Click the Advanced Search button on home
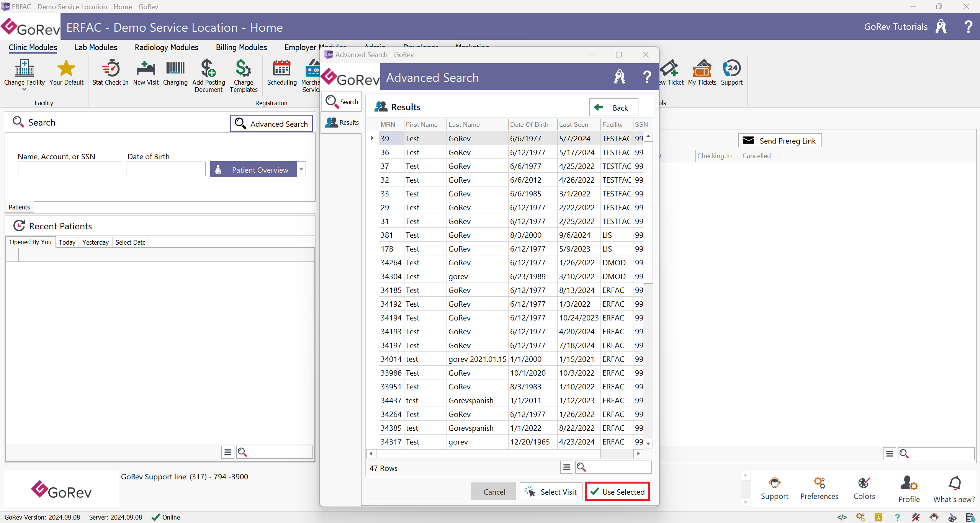 tap(272, 124)
